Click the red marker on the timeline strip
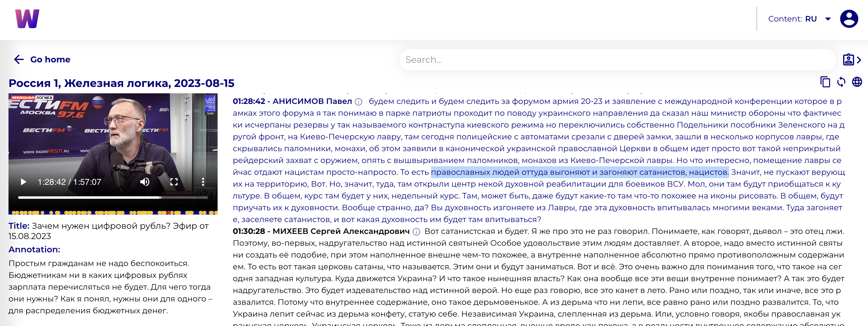Image resolution: width=868 pixels, height=326 pixels. (x=169, y=212)
